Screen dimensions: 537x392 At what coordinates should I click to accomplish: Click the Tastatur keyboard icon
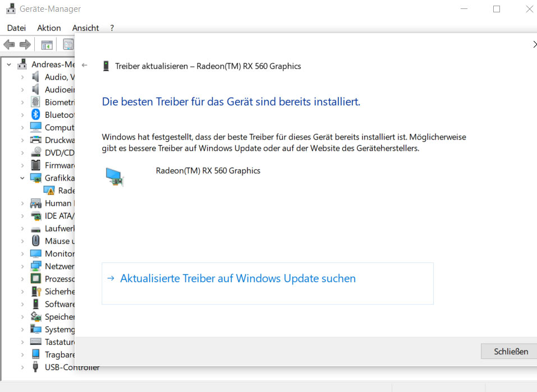pos(35,342)
